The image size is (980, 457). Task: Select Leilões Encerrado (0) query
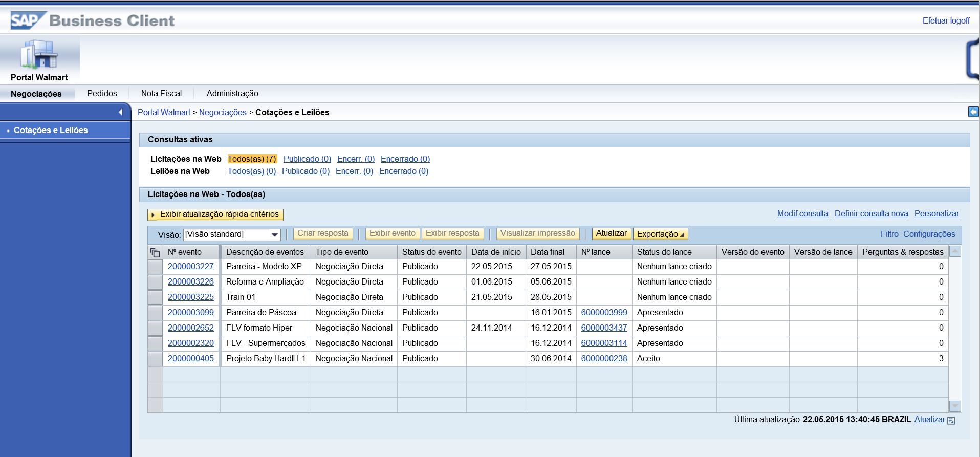(404, 171)
